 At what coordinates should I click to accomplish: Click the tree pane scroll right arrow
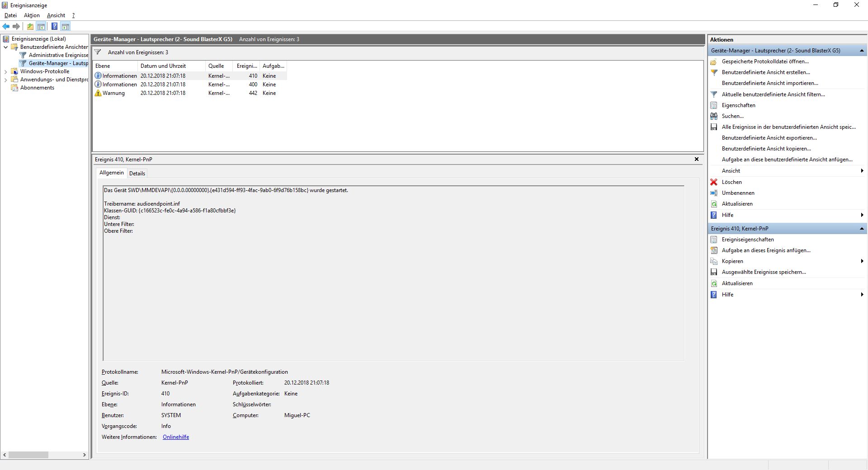[84, 455]
